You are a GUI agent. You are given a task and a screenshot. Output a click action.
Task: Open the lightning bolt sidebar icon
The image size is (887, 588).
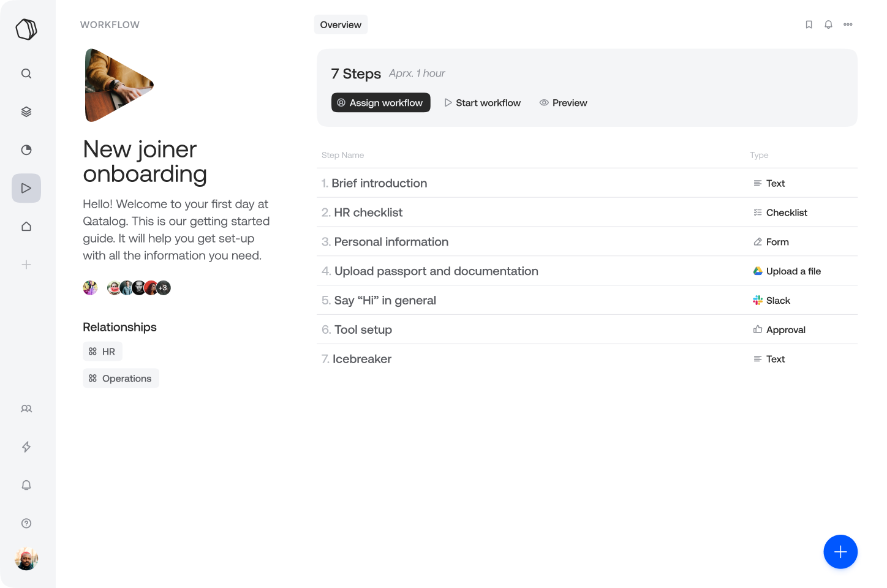click(x=26, y=447)
